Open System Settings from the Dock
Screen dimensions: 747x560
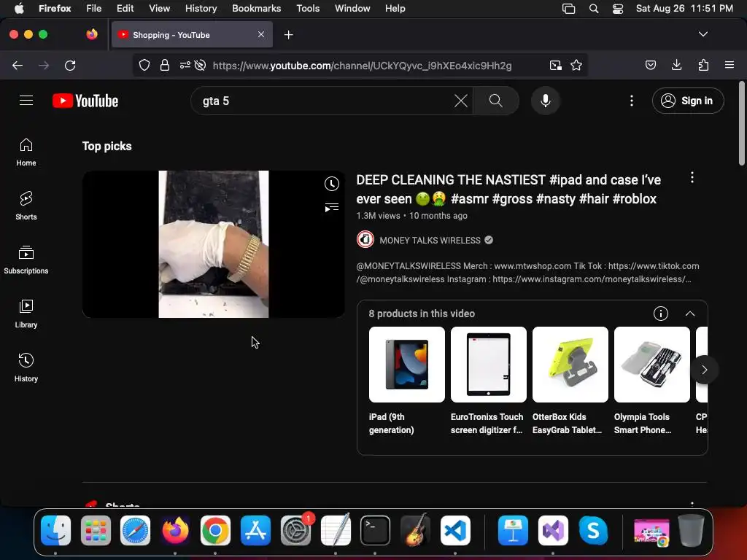tap(295, 531)
